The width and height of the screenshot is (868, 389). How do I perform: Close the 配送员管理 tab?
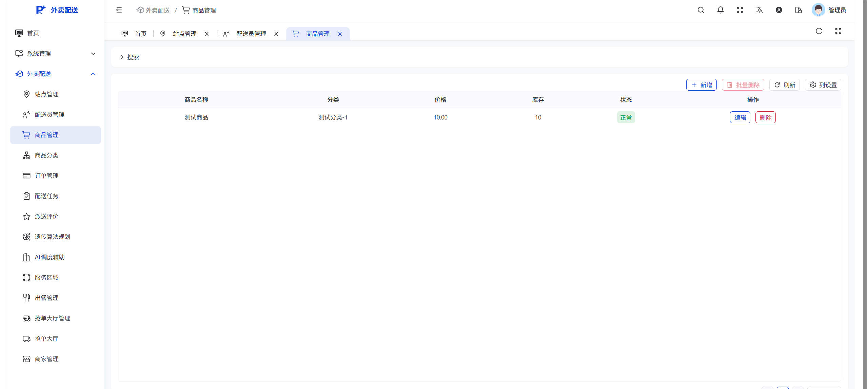click(276, 34)
